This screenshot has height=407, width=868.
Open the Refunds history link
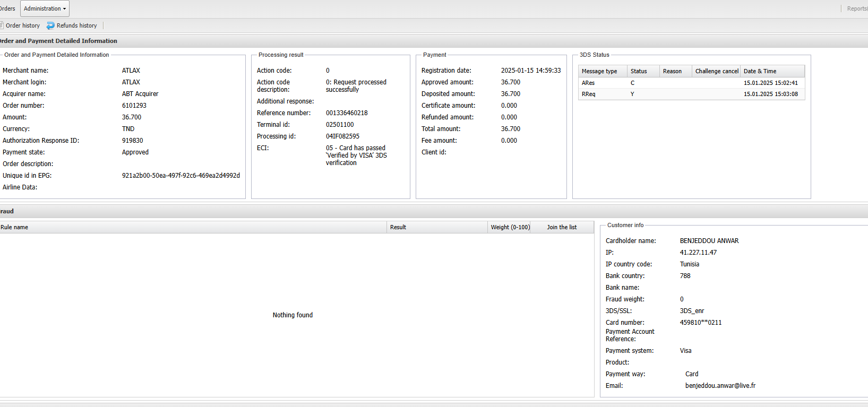(76, 25)
